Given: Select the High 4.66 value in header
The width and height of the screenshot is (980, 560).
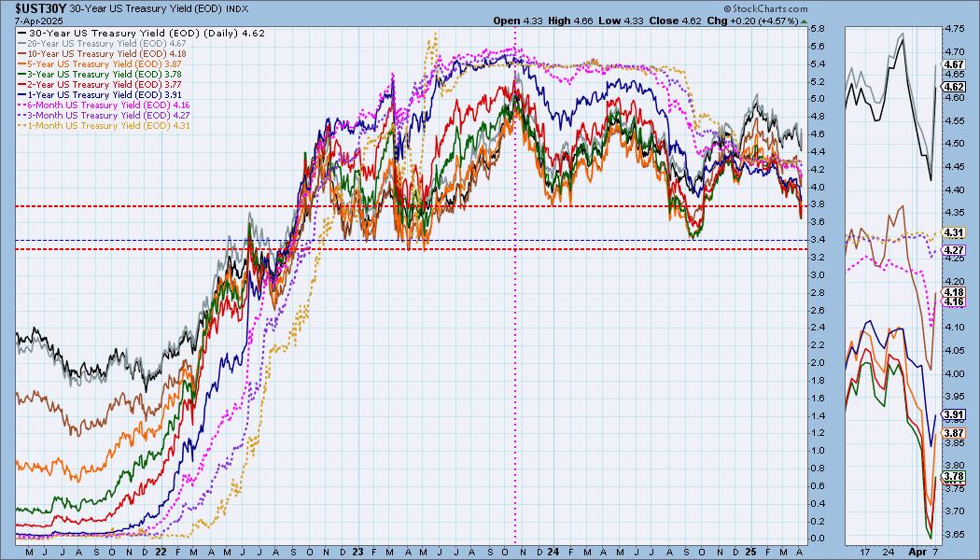Looking at the screenshot, I should 570,21.
